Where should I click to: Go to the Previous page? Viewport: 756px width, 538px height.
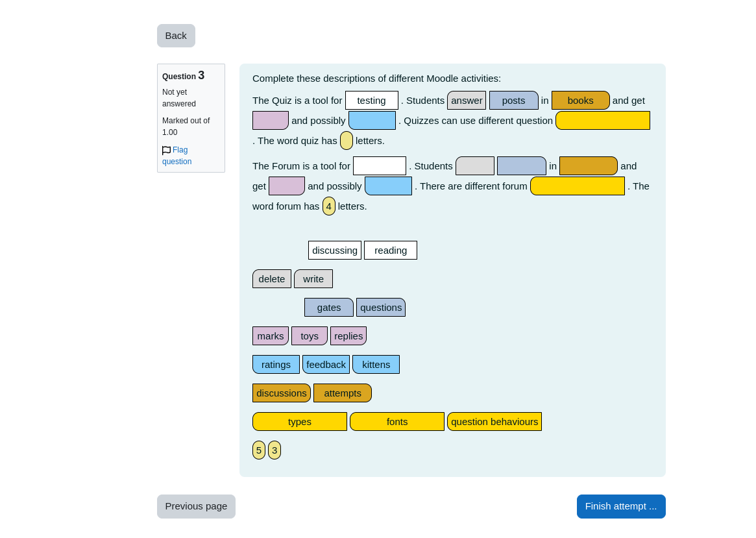[x=196, y=506]
